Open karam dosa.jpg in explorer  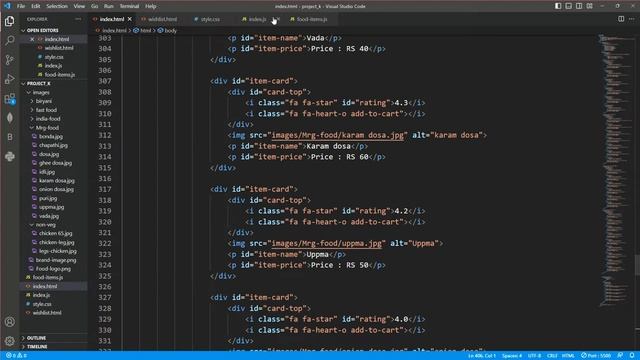56,180
